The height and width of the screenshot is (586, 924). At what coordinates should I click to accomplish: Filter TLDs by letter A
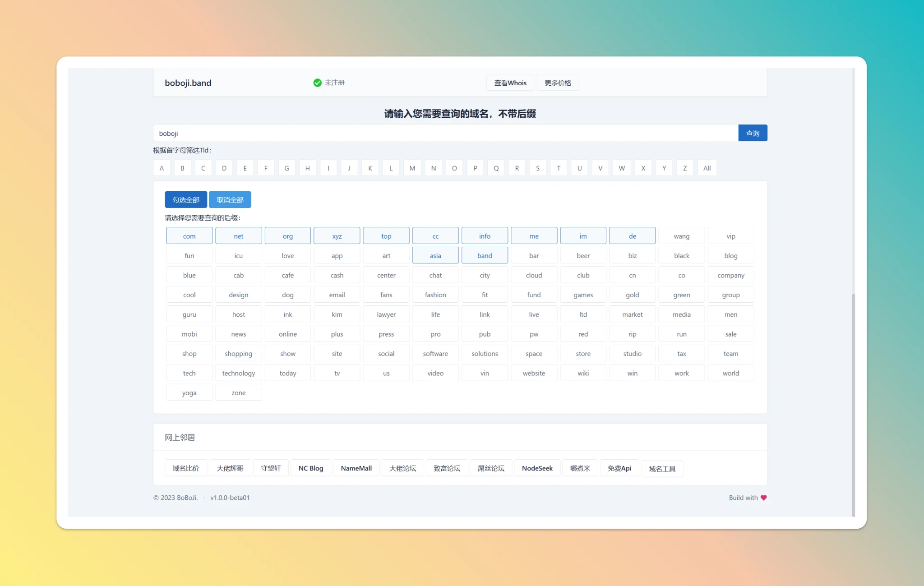162,168
